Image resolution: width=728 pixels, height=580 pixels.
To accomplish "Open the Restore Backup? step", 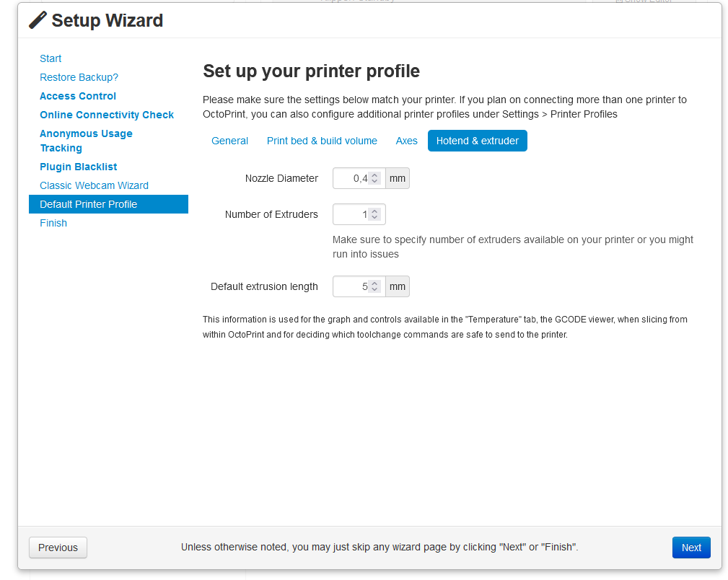I will tap(79, 77).
